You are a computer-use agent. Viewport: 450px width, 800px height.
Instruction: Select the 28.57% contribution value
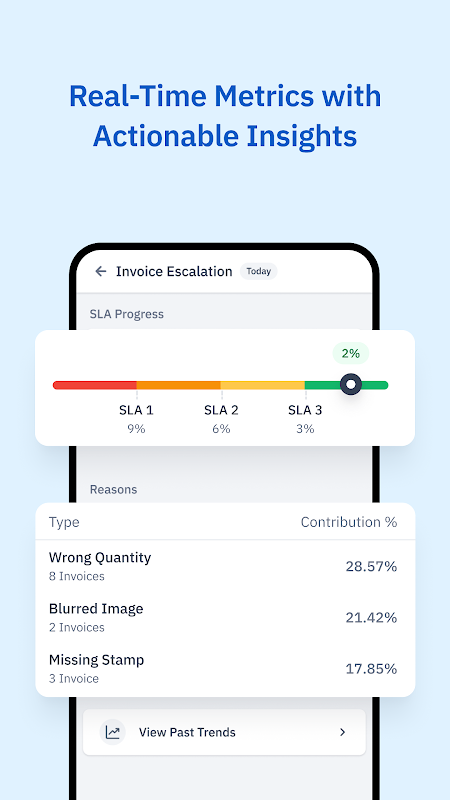pyautogui.click(x=371, y=566)
